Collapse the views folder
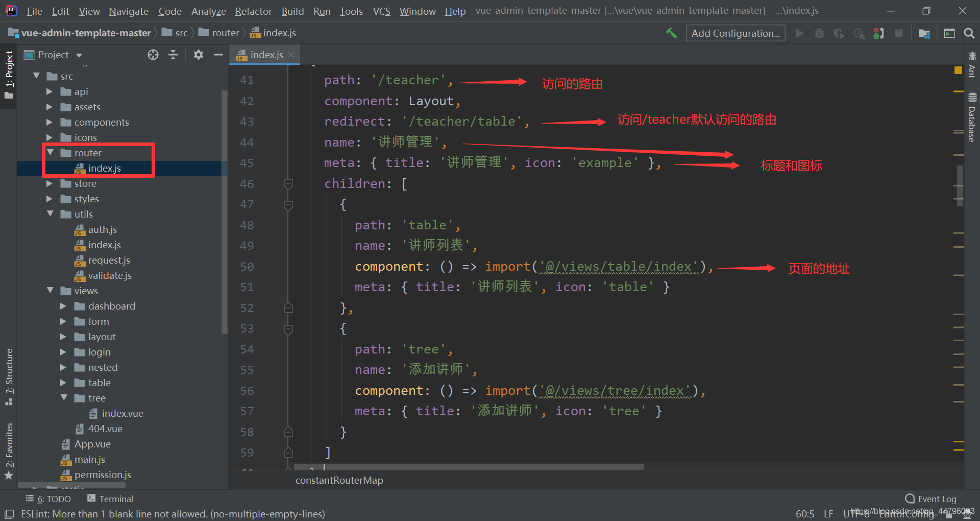 [50, 291]
